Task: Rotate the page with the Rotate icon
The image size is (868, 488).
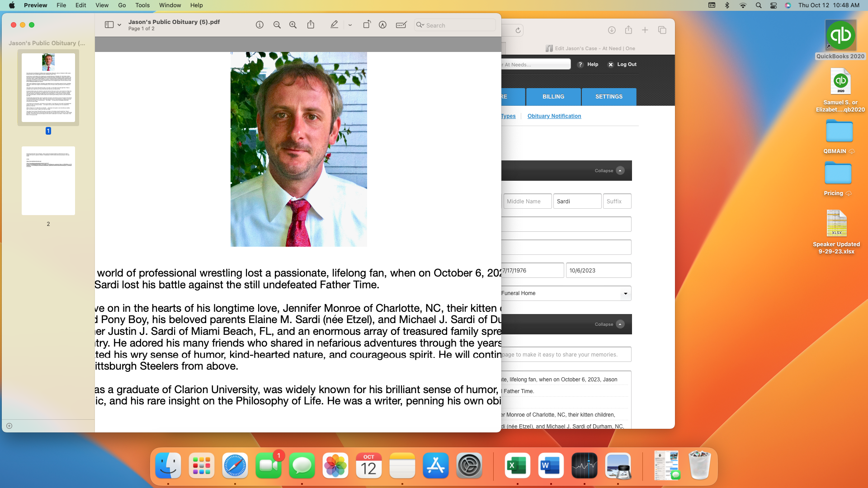Action: coord(367,25)
